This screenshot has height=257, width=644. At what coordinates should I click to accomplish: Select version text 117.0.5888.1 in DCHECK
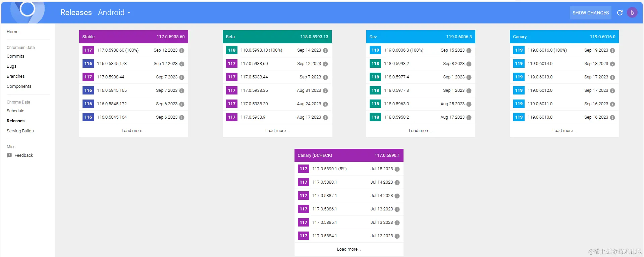(x=325, y=182)
